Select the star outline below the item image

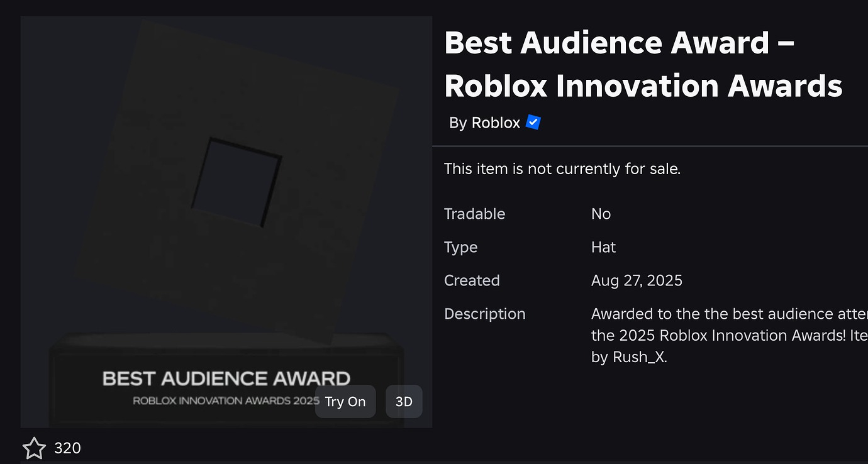[x=35, y=448]
